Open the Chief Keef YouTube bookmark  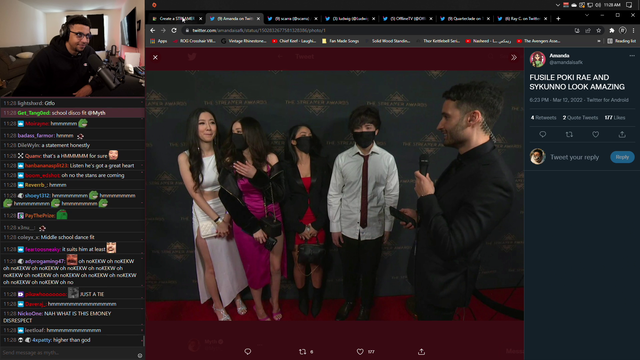294,41
